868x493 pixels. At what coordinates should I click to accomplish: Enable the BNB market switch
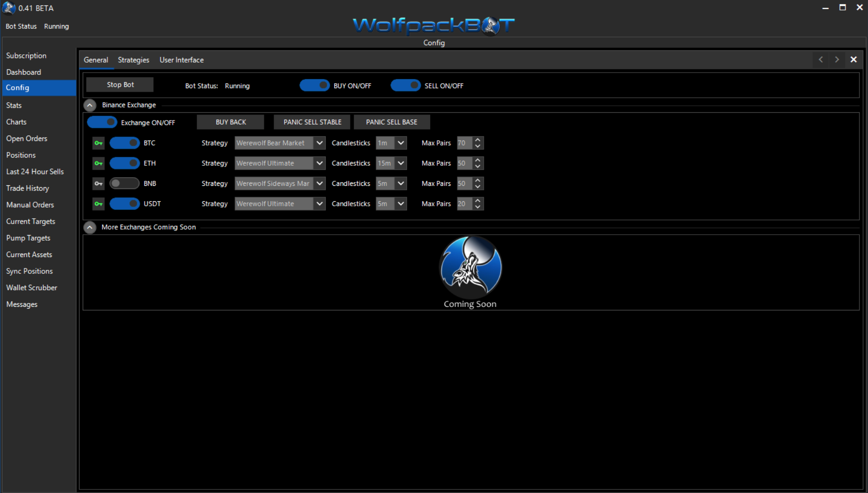pyautogui.click(x=124, y=183)
